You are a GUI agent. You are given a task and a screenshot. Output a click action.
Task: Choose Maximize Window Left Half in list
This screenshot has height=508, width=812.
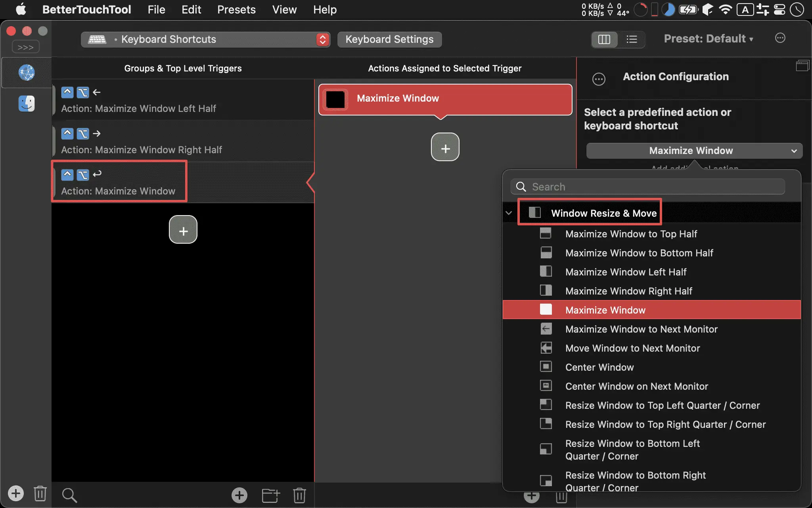point(652,272)
